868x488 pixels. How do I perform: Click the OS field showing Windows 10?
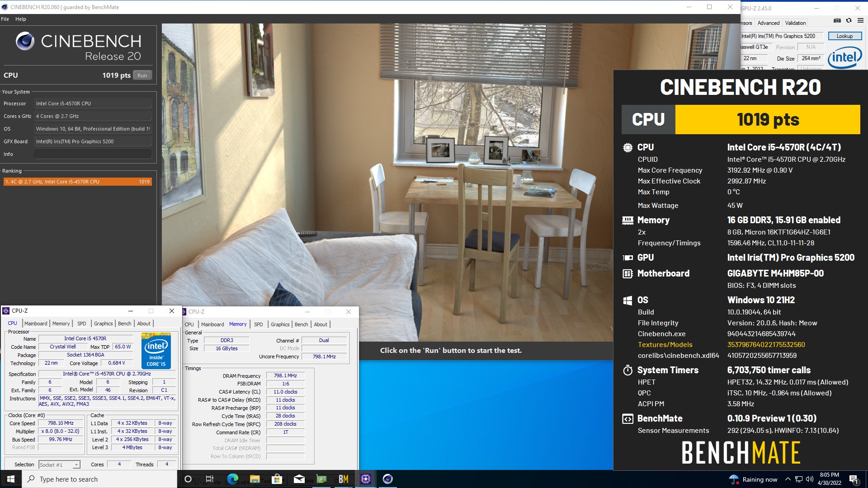93,129
